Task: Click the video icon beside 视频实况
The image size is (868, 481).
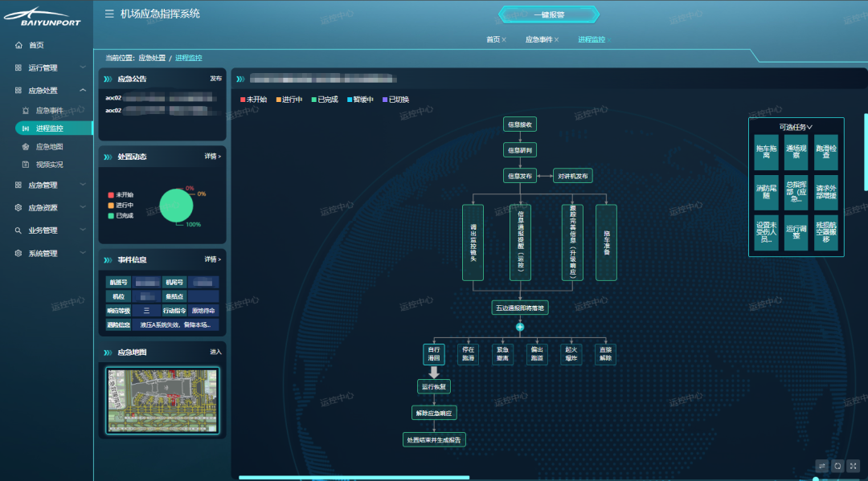Action: click(x=26, y=164)
